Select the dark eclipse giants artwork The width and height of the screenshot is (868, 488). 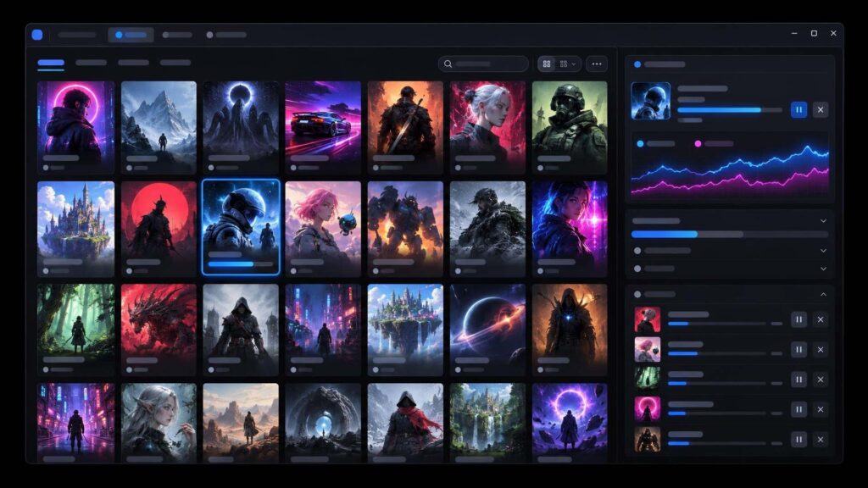pyautogui.click(x=241, y=127)
